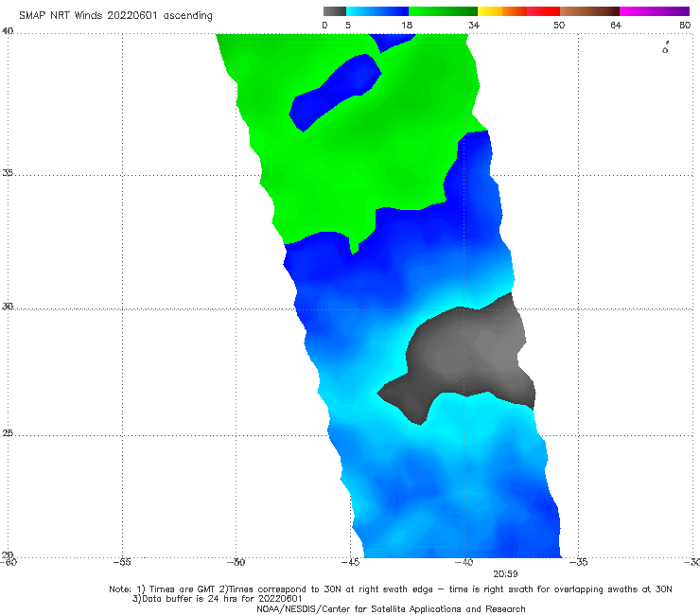Click the note '3)Data buffer is 24 hrs'

[x=217, y=599]
